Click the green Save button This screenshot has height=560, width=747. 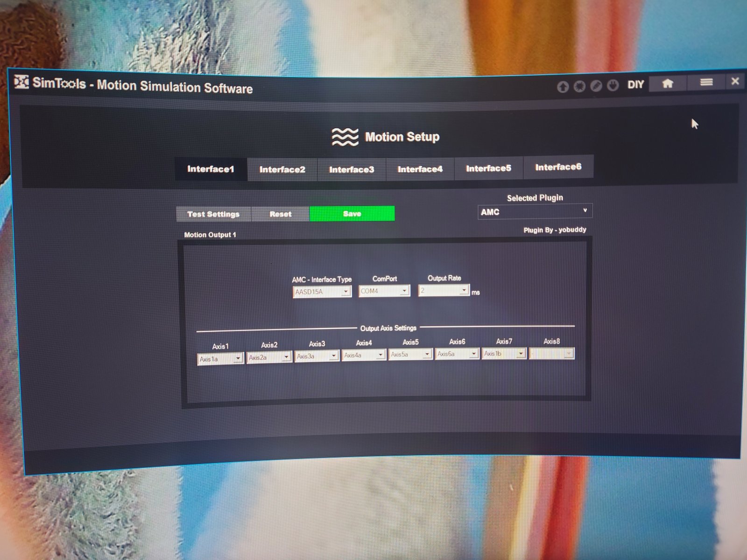[352, 214]
